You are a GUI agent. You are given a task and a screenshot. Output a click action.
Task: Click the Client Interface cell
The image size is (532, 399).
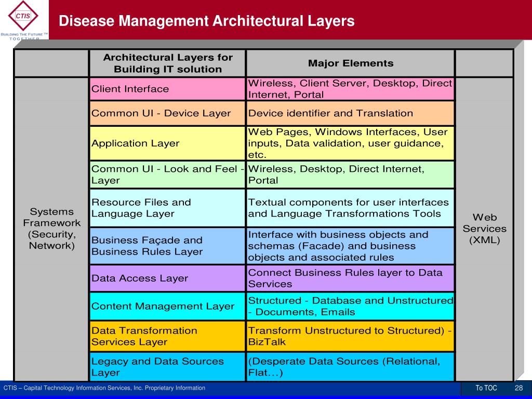tap(168, 89)
